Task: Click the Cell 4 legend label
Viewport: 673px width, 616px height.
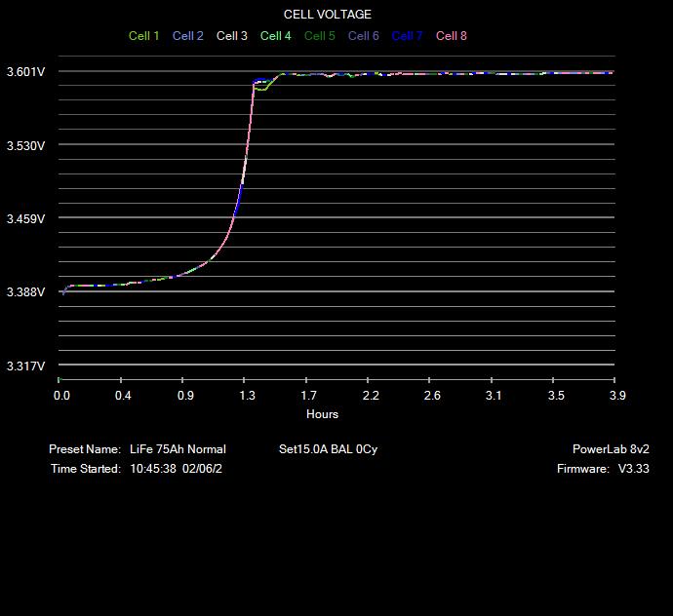Action: 276,36
